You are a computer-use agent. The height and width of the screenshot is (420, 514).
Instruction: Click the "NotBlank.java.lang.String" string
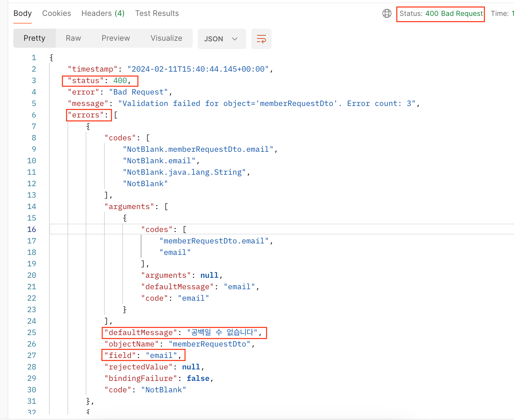click(x=184, y=172)
